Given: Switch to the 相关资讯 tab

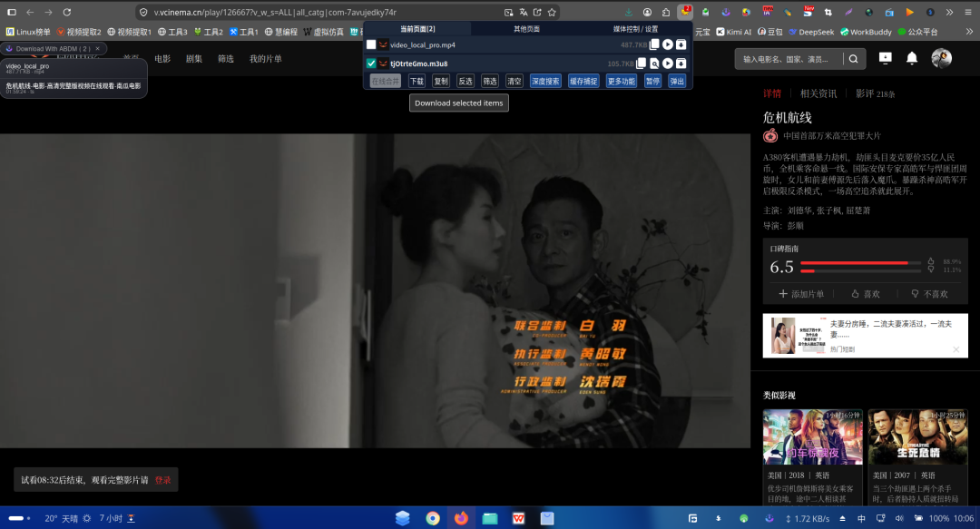Looking at the screenshot, I should point(818,93).
